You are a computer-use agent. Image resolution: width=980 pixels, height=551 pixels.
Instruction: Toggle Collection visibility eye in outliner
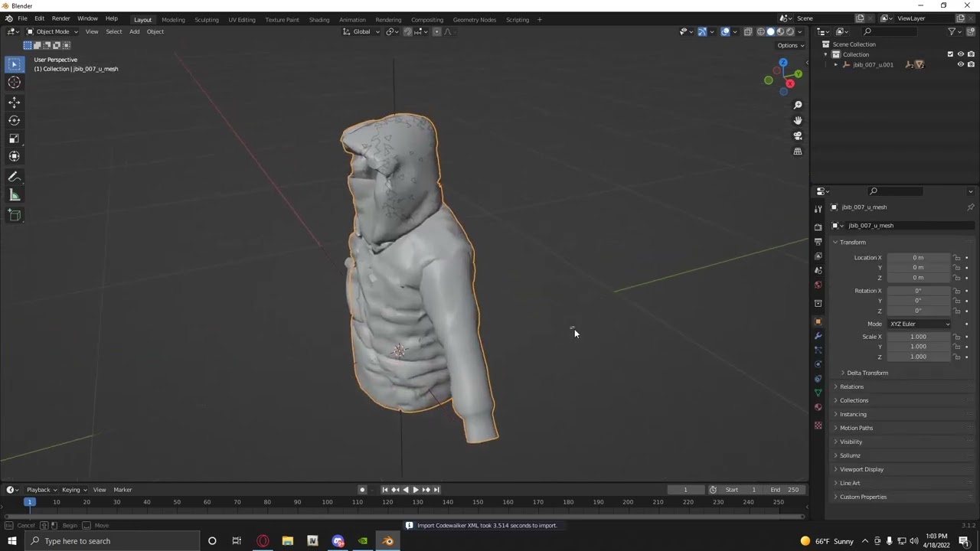tap(961, 54)
